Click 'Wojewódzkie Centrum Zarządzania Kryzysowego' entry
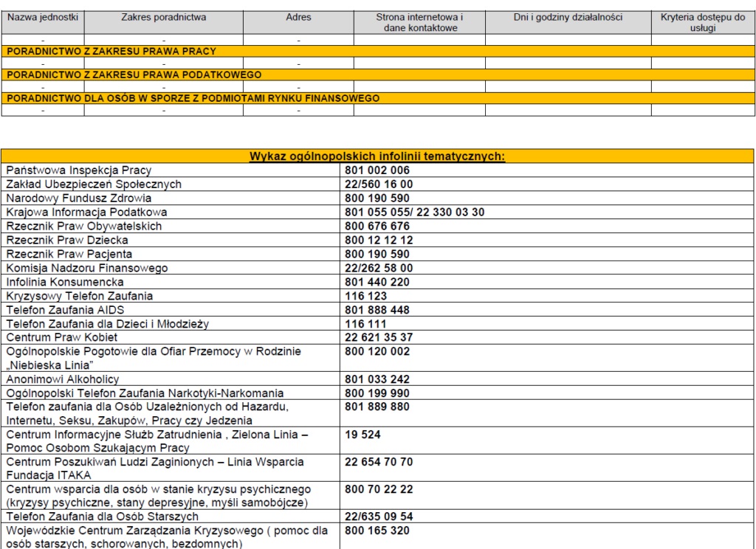This screenshot has width=756, height=549. 167,537
